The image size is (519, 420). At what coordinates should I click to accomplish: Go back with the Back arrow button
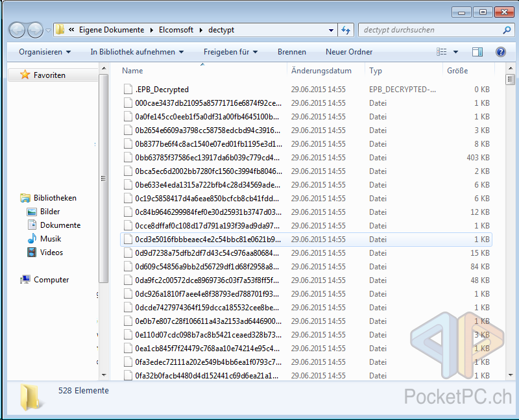tap(17, 31)
